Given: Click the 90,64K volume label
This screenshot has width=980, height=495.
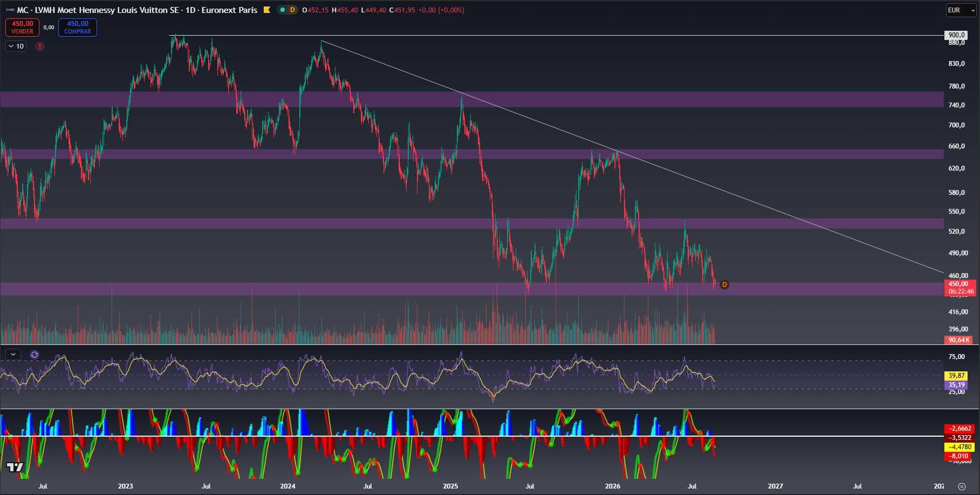Looking at the screenshot, I should pyautogui.click(x=959, y=340).
